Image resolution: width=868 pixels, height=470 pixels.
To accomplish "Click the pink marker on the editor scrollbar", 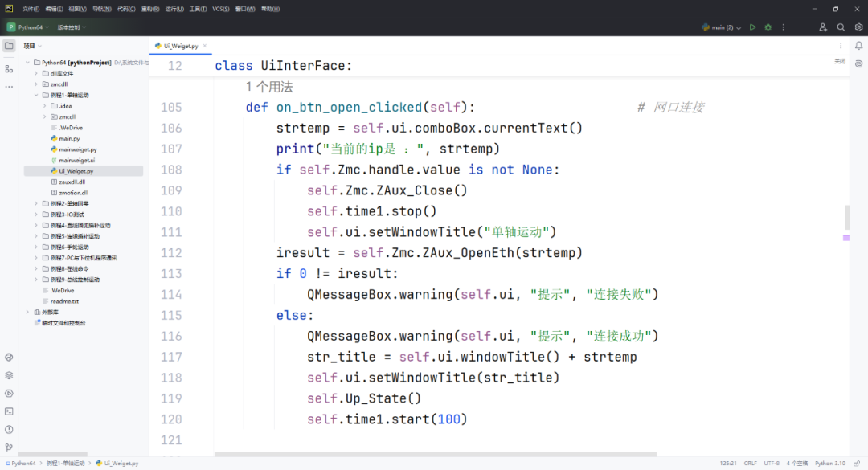I will [x=845, y=238].
